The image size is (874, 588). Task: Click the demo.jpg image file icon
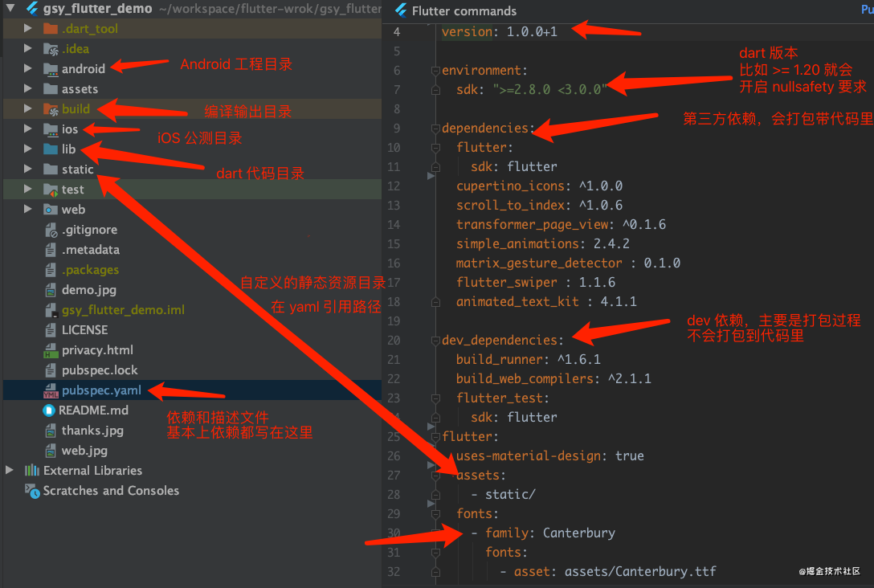coord(51,290)
